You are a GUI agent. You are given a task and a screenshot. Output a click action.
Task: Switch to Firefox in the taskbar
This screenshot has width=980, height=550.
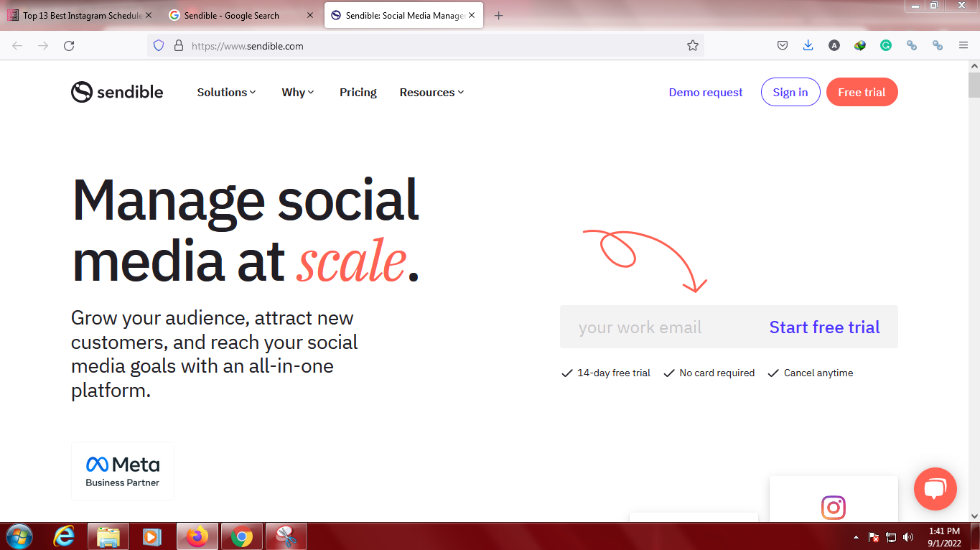click(197, 536)
